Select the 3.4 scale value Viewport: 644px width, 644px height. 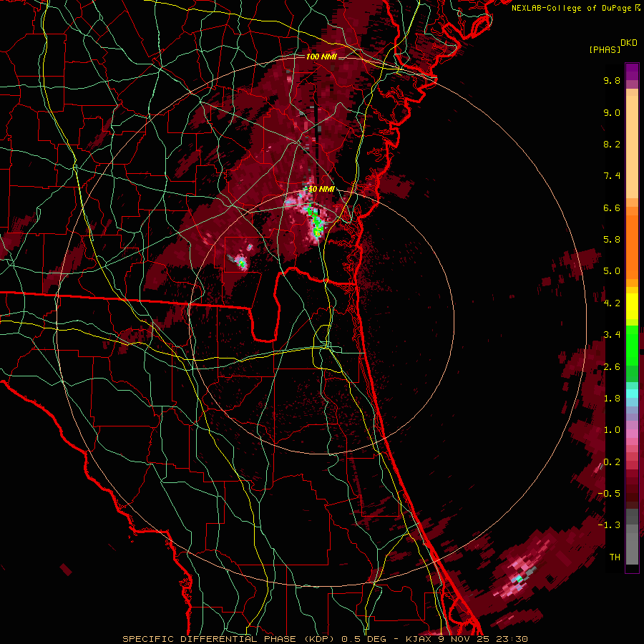coord(612,335)
